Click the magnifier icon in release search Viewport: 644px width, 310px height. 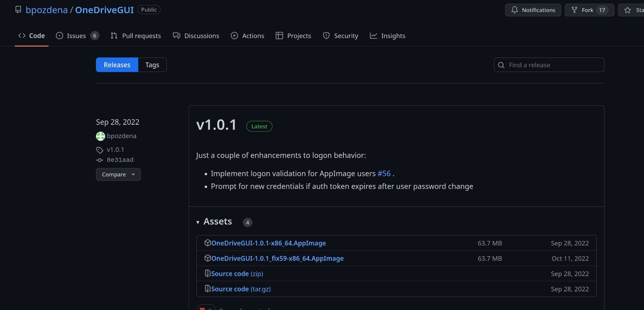click(501, 65)
